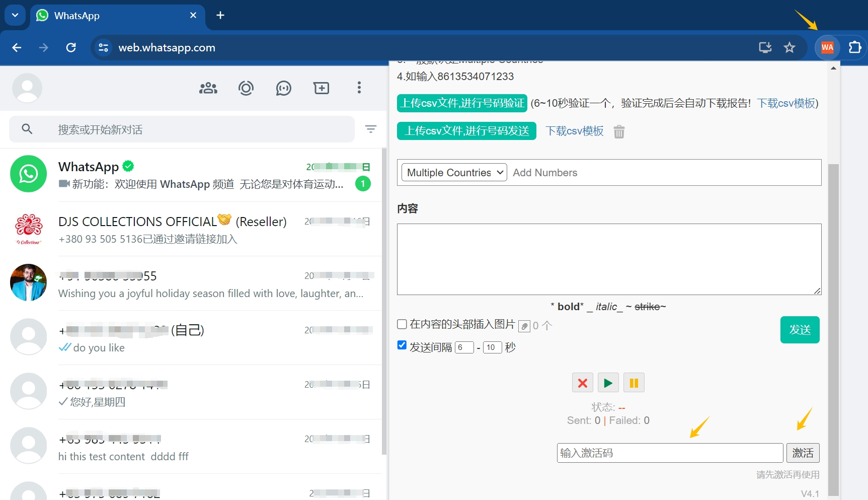
Task: Start a new chat with plus icon
Action: pos(322,88)
